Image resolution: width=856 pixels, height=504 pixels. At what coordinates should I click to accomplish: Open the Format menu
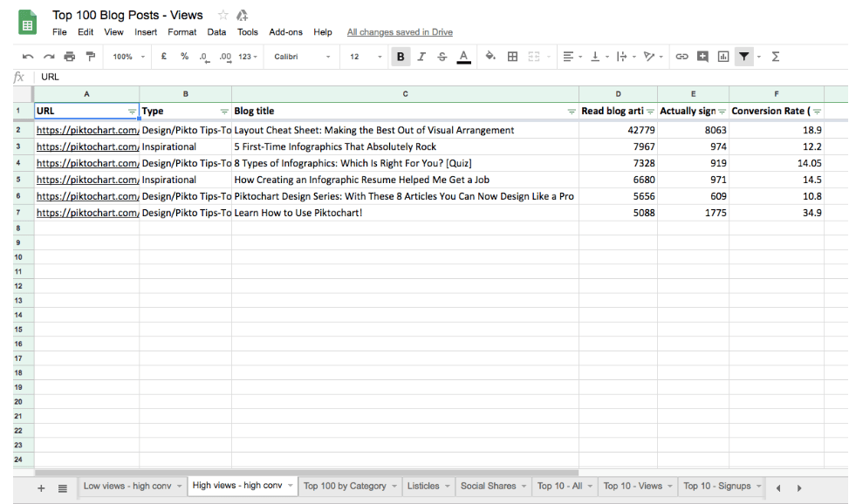tap(181, 32)
